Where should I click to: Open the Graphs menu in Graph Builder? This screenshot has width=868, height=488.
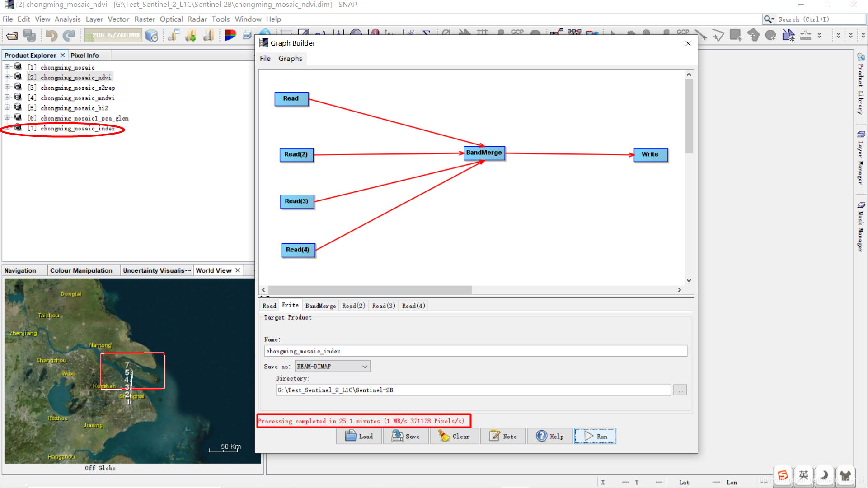point(291,58)
